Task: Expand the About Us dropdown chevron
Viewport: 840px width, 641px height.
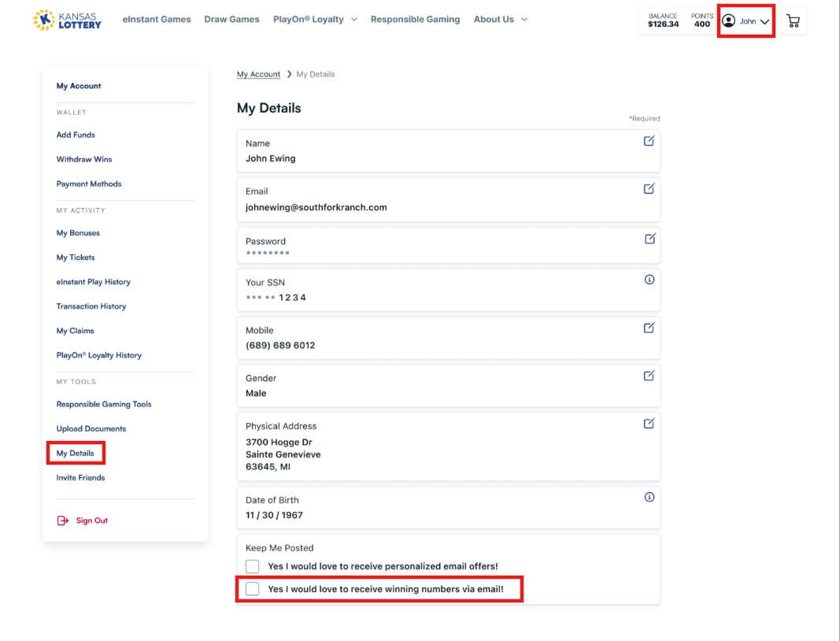Action: click(524, 20)
